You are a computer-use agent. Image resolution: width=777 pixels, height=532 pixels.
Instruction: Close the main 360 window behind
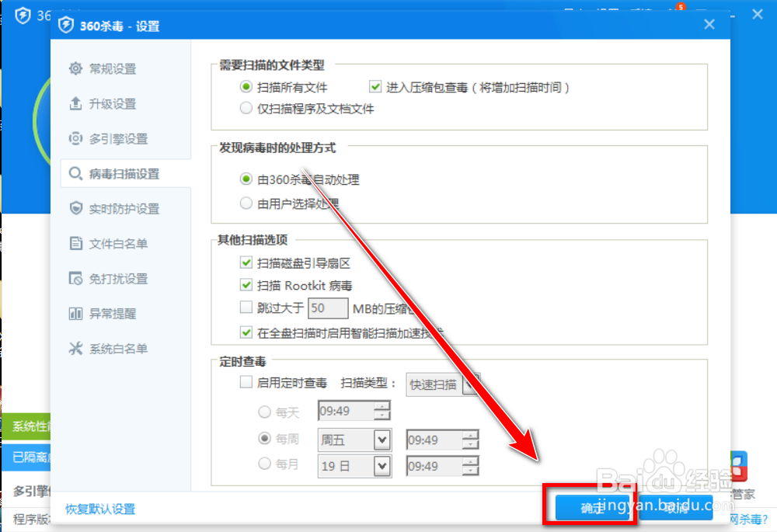757,14
